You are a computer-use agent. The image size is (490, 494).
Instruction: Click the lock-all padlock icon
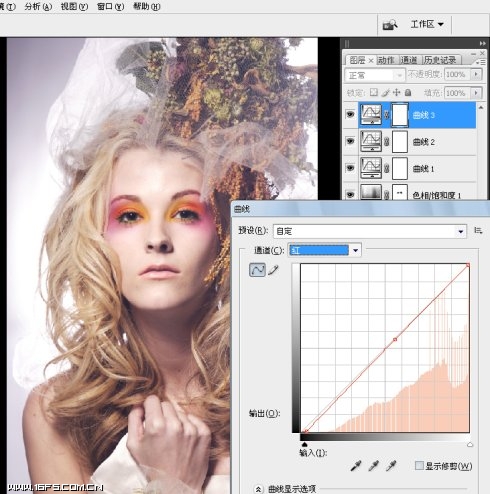pyautogui.click(x=408, y=92)
